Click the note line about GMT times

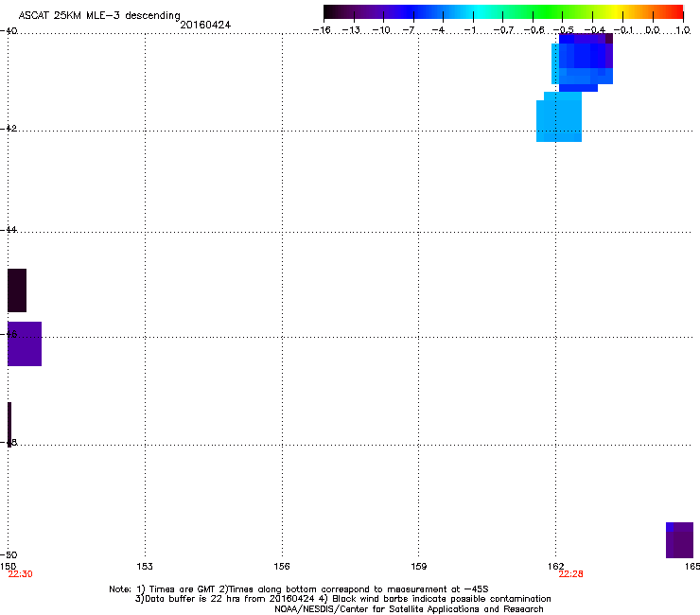click(299, 589)
